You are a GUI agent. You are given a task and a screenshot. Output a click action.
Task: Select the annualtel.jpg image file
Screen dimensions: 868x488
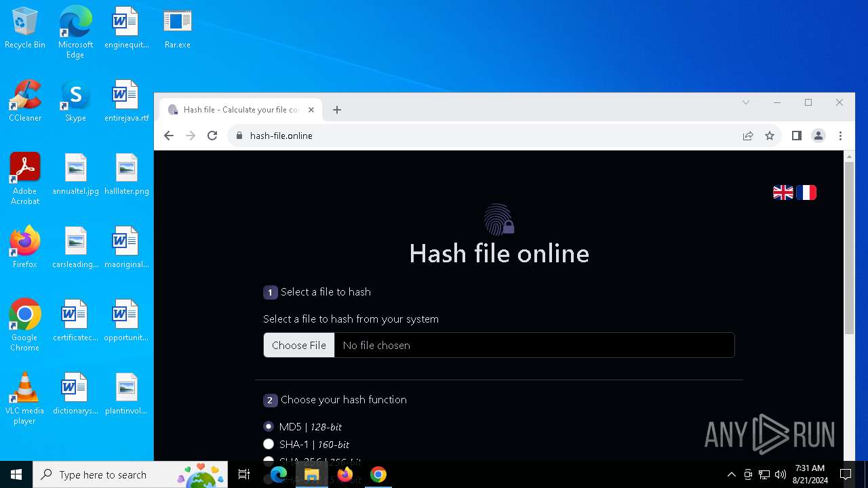pyautogui.click(x=75, y=175)
